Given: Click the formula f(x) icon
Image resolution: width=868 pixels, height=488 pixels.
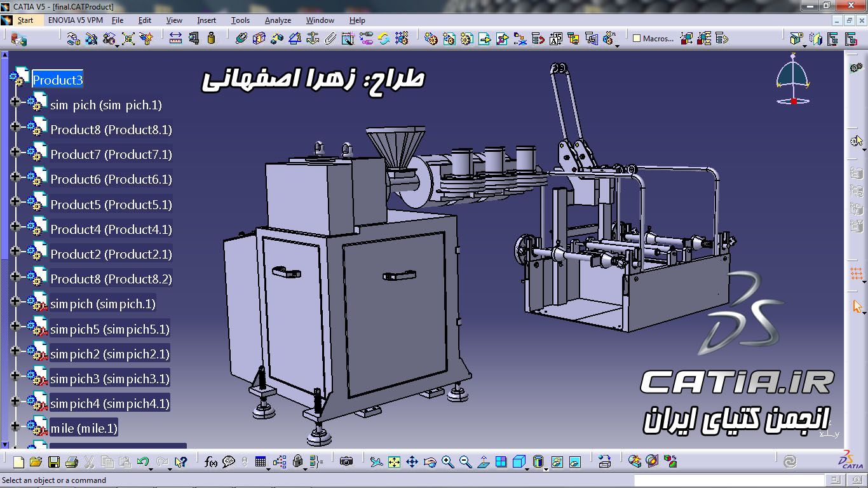Looking at the screenshot, I should pos(211,462).
